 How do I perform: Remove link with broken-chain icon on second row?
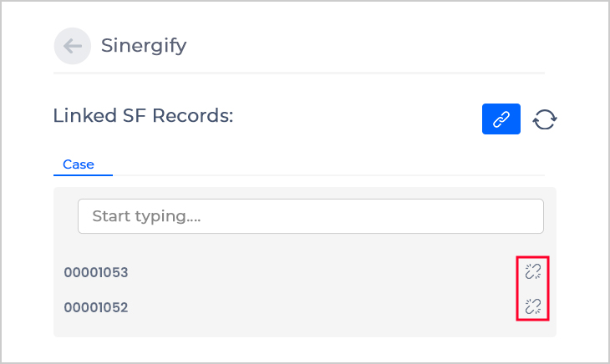point(532,306)
